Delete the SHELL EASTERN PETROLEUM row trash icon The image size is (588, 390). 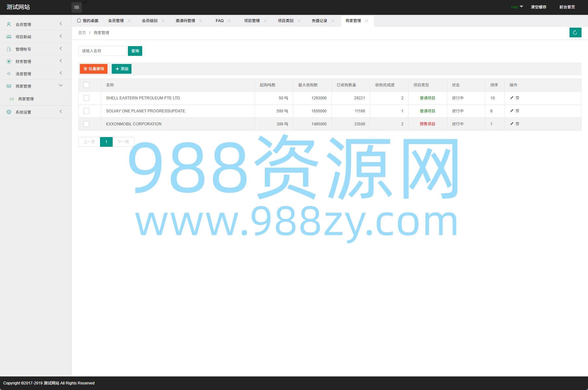[x=518, y=98]
